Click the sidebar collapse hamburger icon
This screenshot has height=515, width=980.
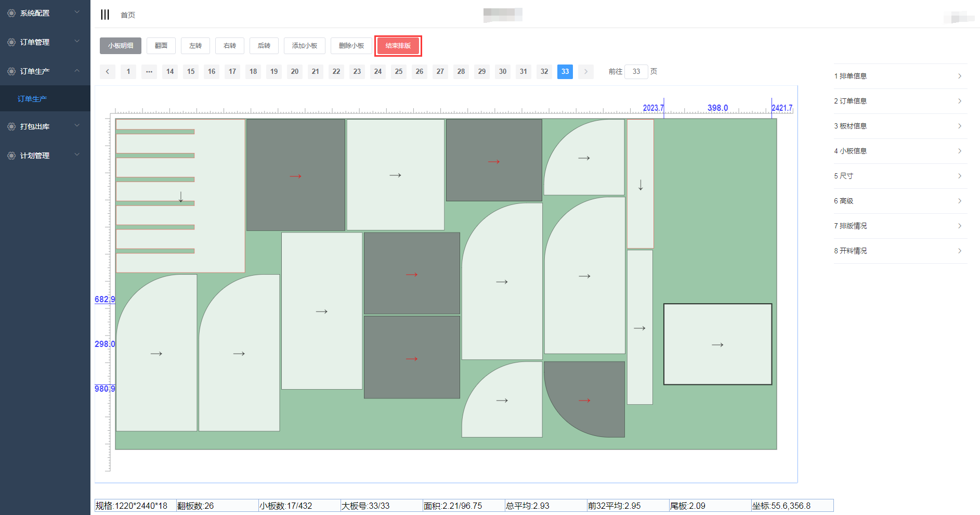click(105, 15)
